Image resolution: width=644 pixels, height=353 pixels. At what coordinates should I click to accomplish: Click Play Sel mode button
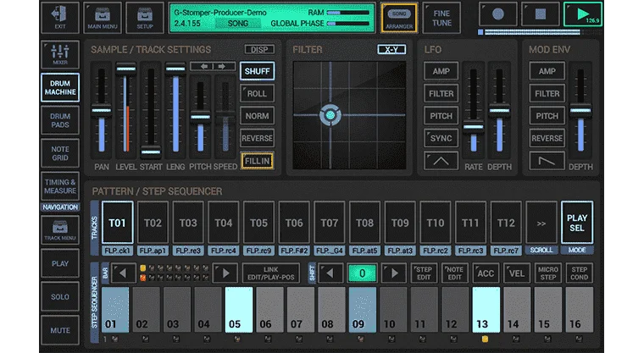[x=577, y=223]
